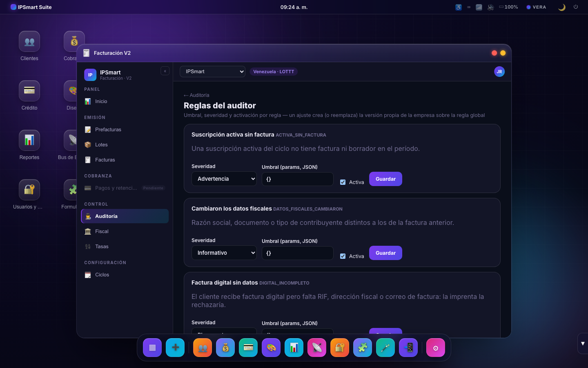
Task: Open Lotes in the sidebar
Action: click(125, 145)
